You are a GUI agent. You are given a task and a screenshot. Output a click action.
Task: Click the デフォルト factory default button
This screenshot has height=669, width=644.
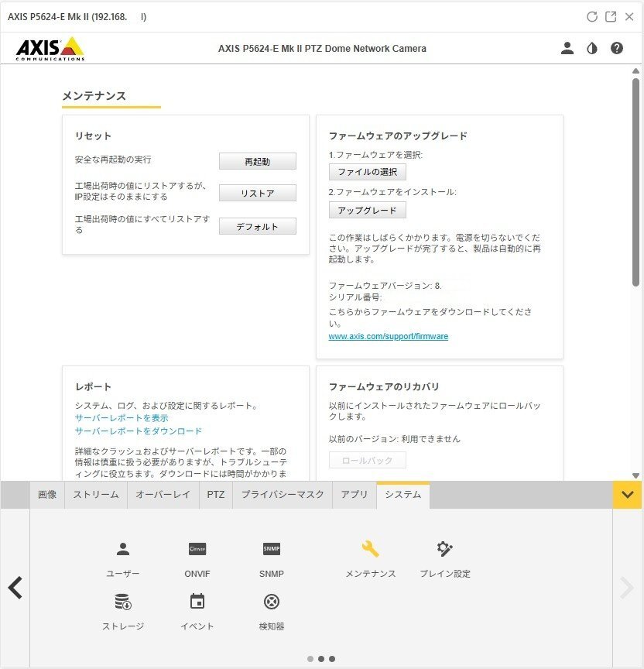point(258,226)
